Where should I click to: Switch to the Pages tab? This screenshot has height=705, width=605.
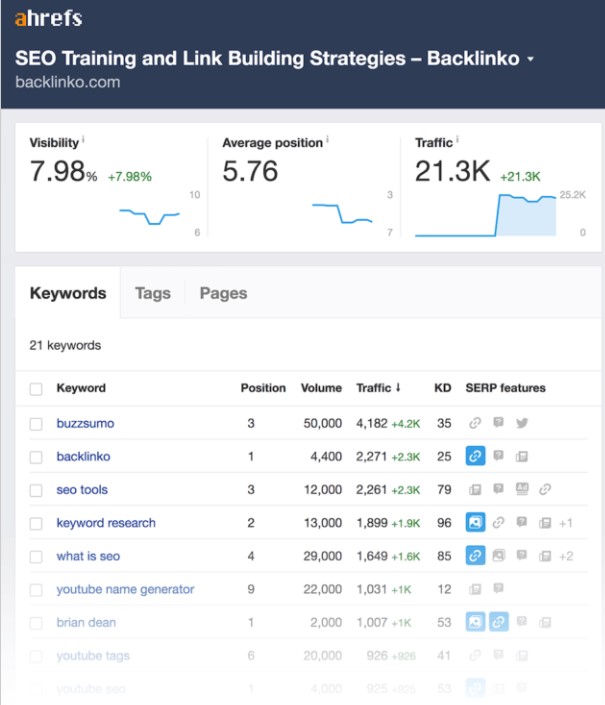[223, 293]
